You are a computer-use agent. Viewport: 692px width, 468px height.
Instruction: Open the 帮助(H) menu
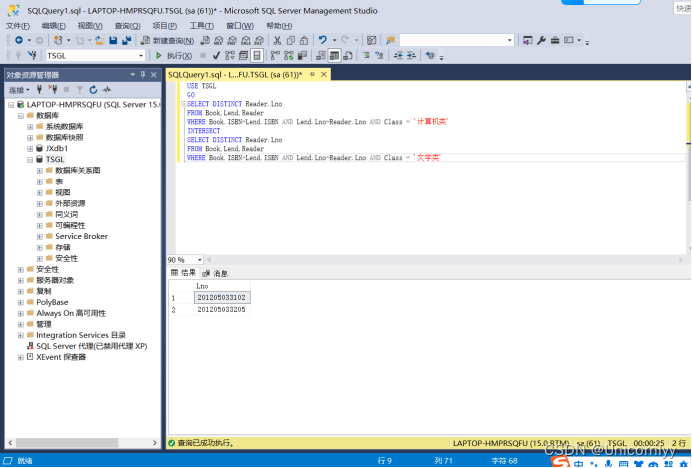click(279, 26)
